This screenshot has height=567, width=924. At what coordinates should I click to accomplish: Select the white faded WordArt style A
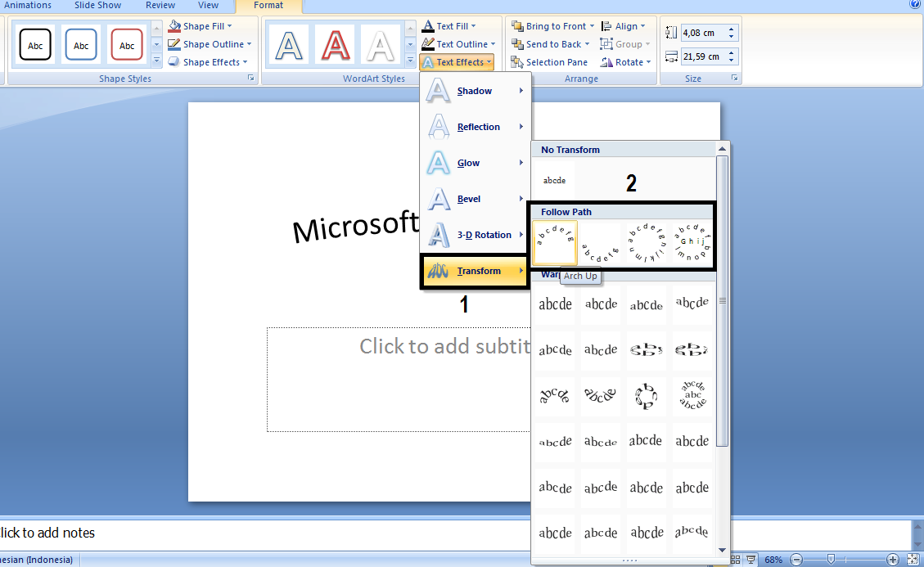click(x=380, y=45)
